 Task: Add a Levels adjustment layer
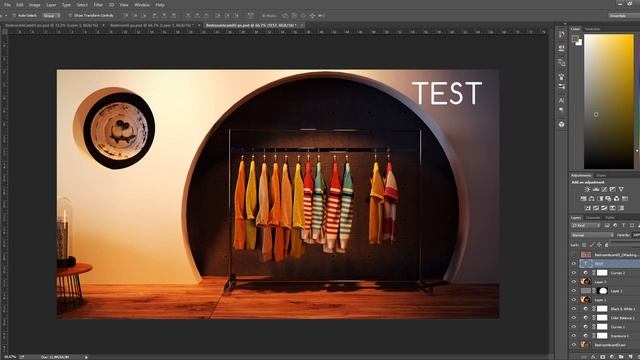[596, 189]
